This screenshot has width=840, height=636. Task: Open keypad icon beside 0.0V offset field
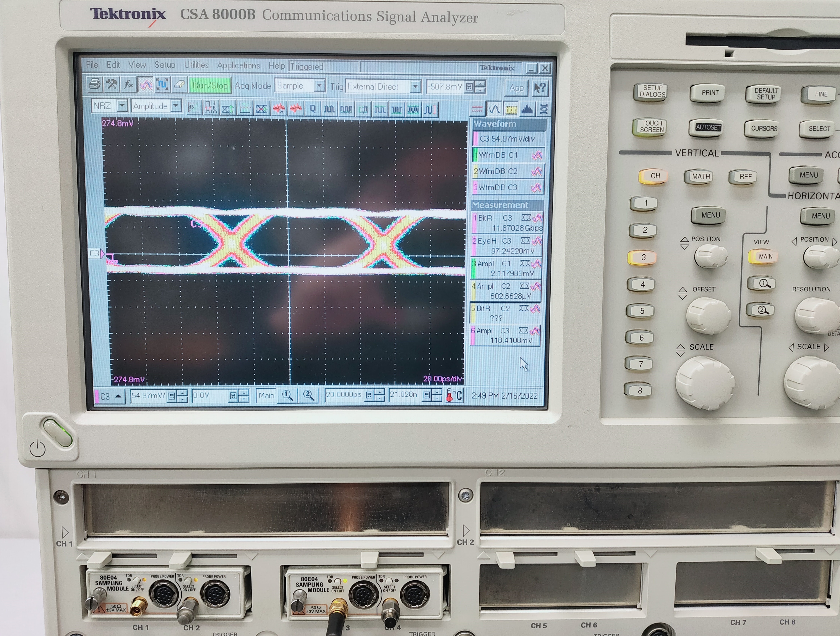point(233,396)
